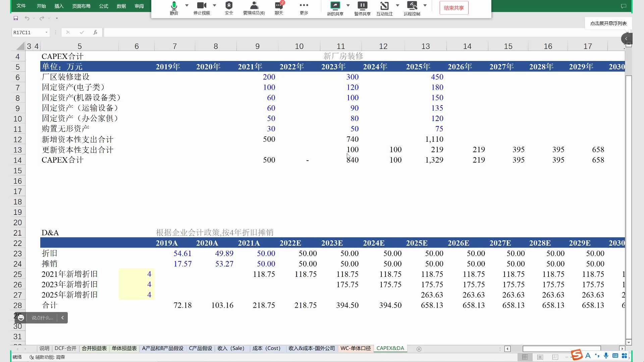
Task: Start a new share (新的共享)
Action: tap(335, 8)
